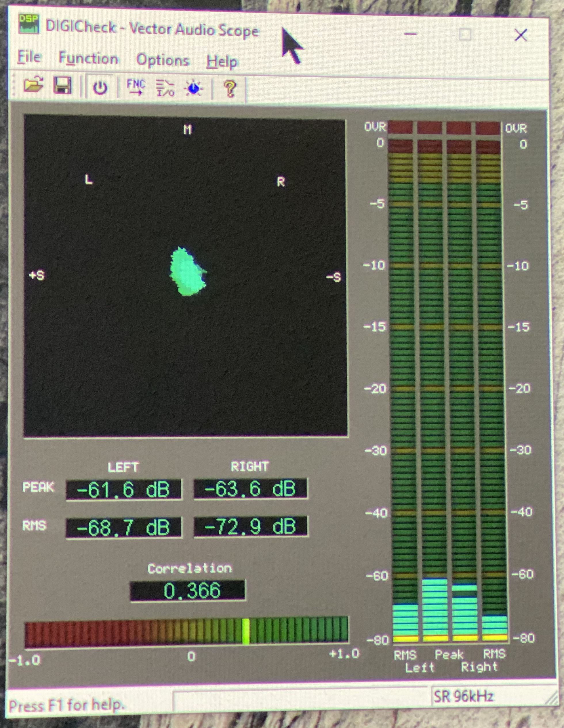Click the blue settings light icon
The width and height of the screenshot is (564, 728).
(x=193, y=89)
